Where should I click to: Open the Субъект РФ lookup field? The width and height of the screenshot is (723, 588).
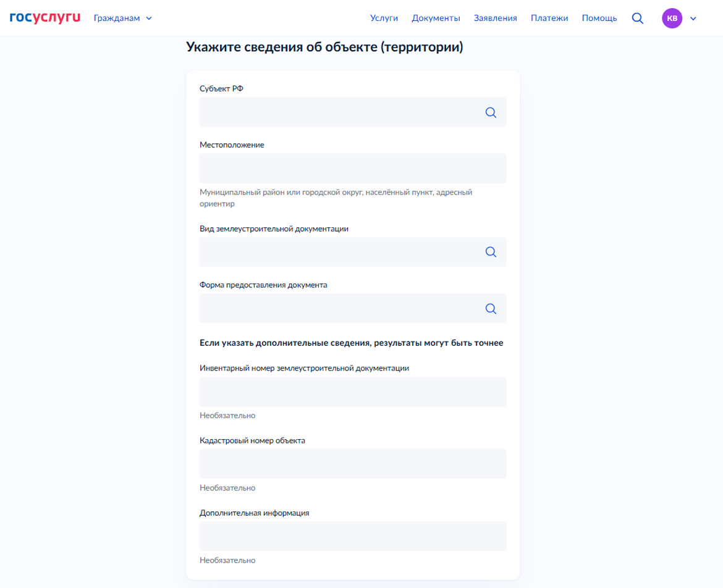353,112
